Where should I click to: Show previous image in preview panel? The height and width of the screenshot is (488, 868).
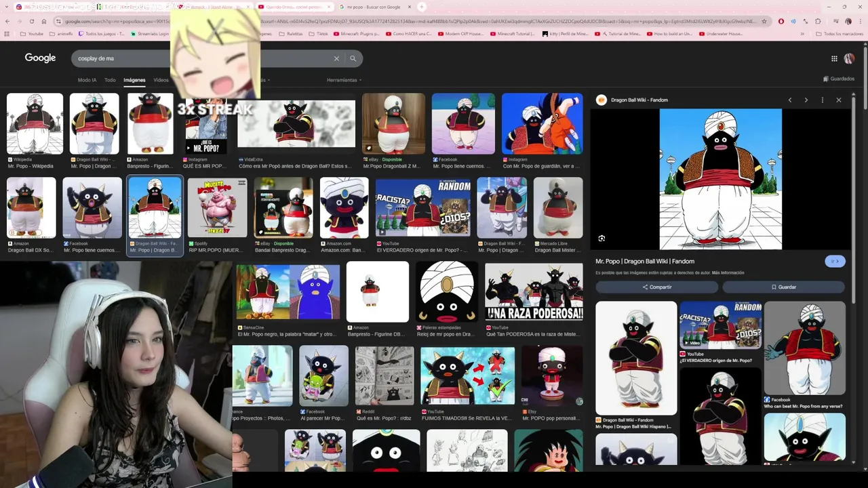(789, 100)
